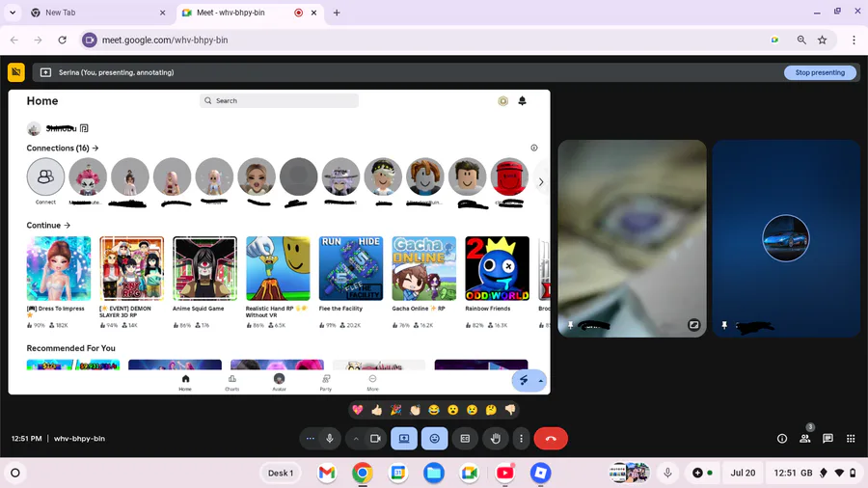868x488 pixels.
Task: Open Flee the Facility thumbnail
Action: coord(351,269)
